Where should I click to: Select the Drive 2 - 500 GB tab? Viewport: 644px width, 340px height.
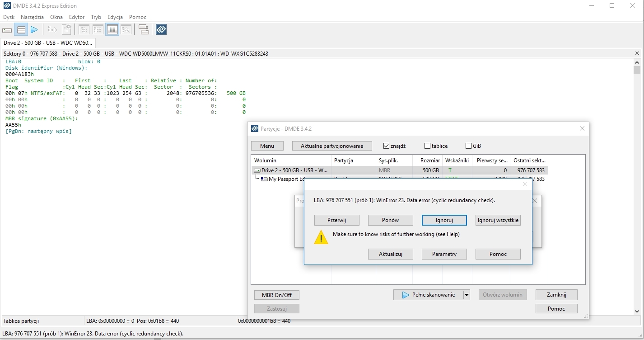coord(48,43)
